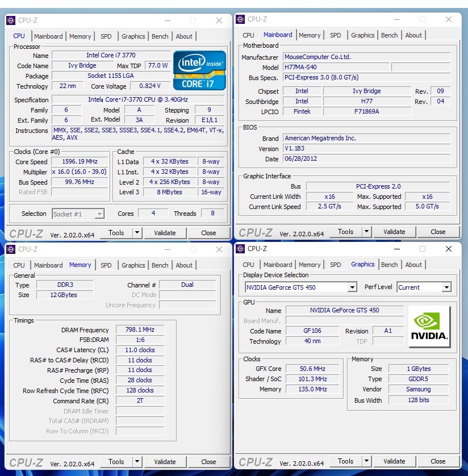The width and height of the screenshot is (468, 476).
Task: Select CPU tab in Memory window
Action: (x=19, y=265)
